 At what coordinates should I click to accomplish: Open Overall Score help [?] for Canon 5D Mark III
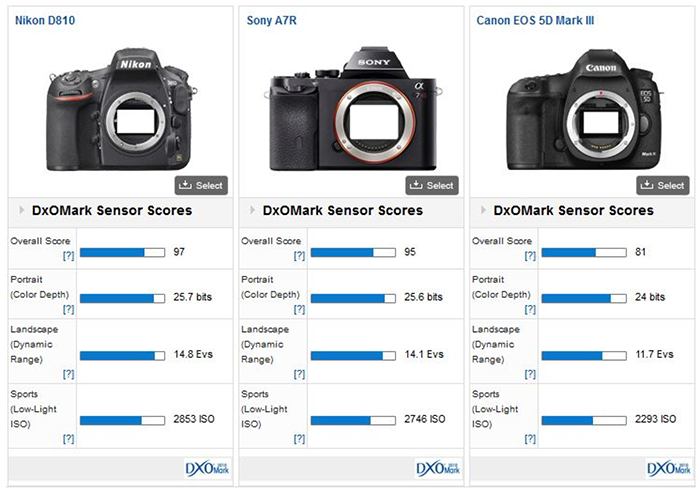[530, 256]
